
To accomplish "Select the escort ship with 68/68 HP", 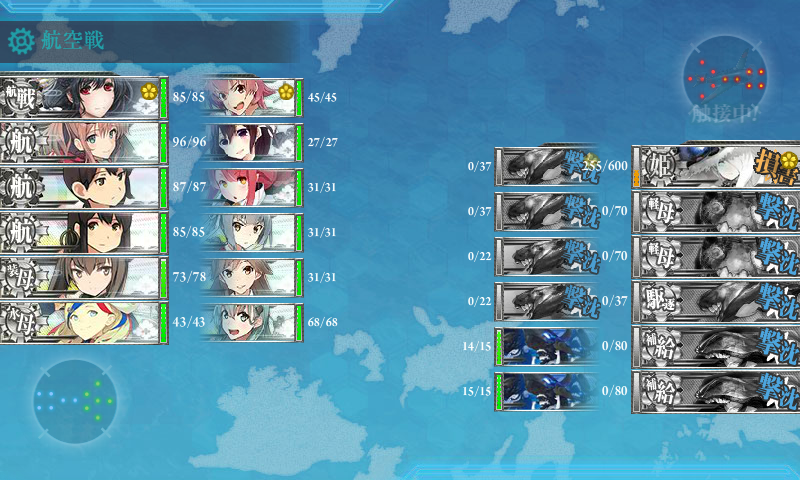I will [253, 322].
